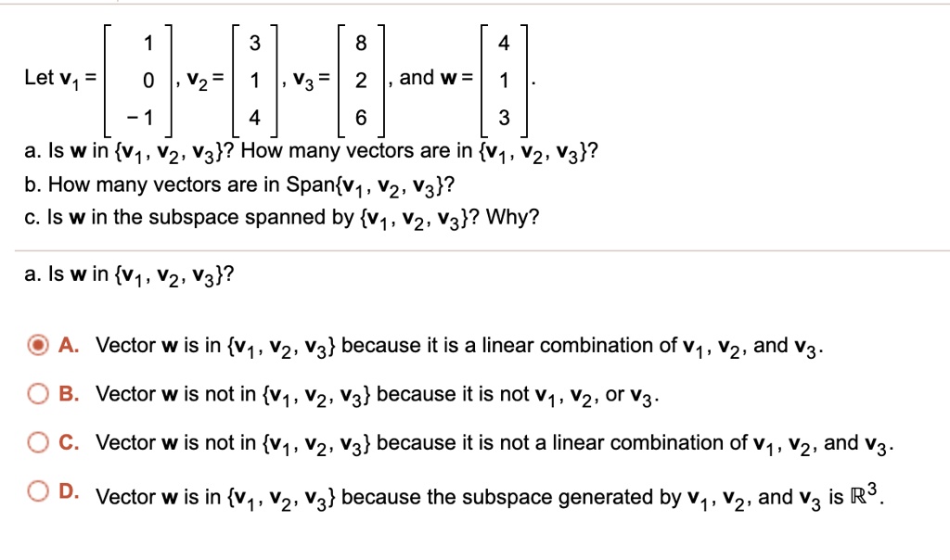Click the vector w with entries 4, 1, 3
Screen dimensions: 950x560
click(x=504, y=77)
